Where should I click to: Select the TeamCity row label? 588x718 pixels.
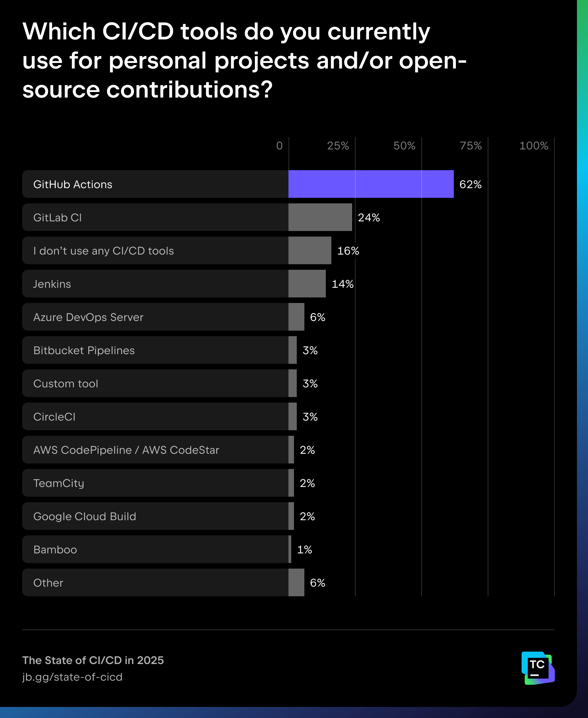coord(59,483)
